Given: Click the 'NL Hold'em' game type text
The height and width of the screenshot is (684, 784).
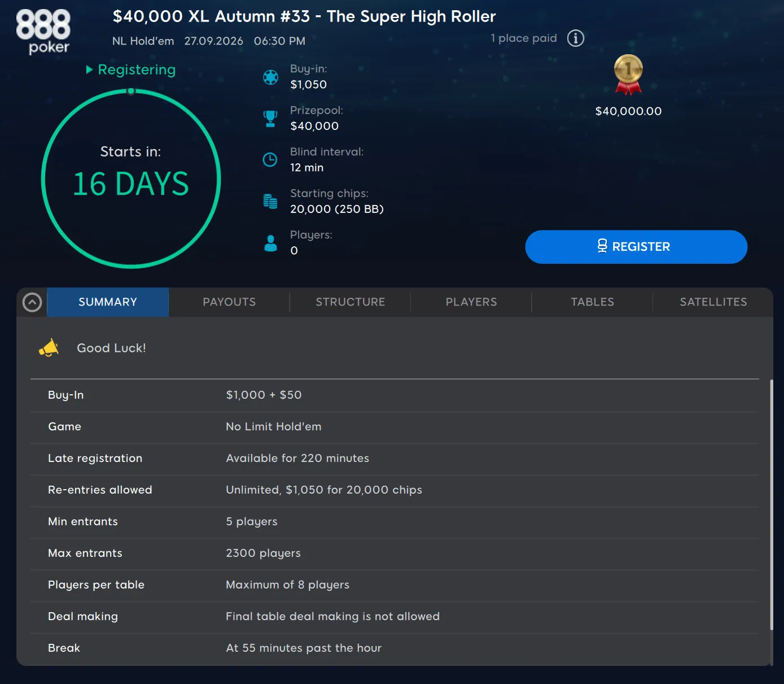Looking at the screenshot, I should (143, 41).
